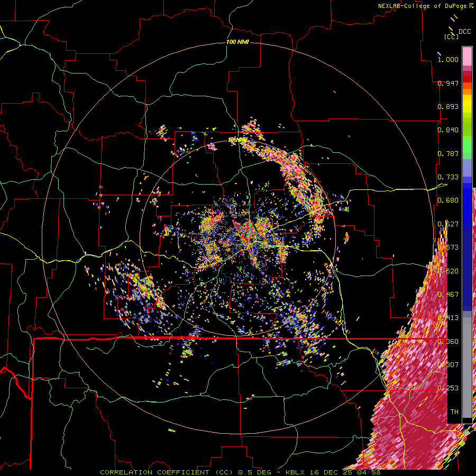
Task: Select the 0.733 value on the color scale
Action: (448, 177)
